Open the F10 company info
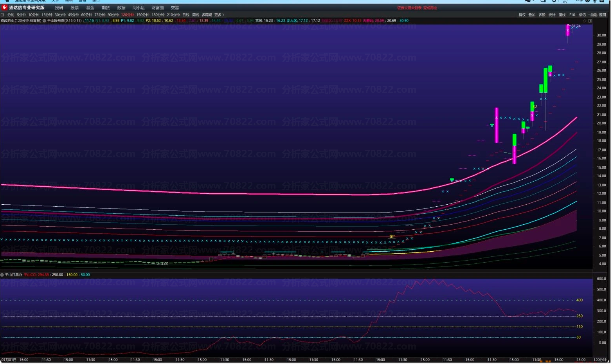 click(x=572, y=15)
